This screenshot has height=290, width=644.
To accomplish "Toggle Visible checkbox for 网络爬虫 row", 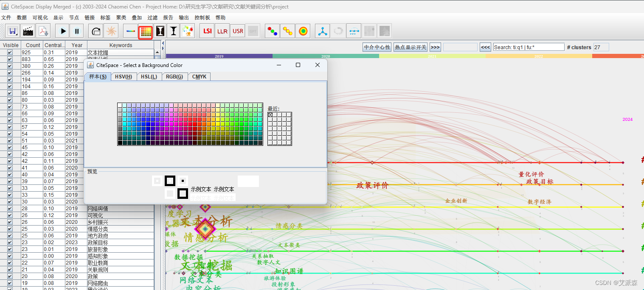I will coord(10,283).
